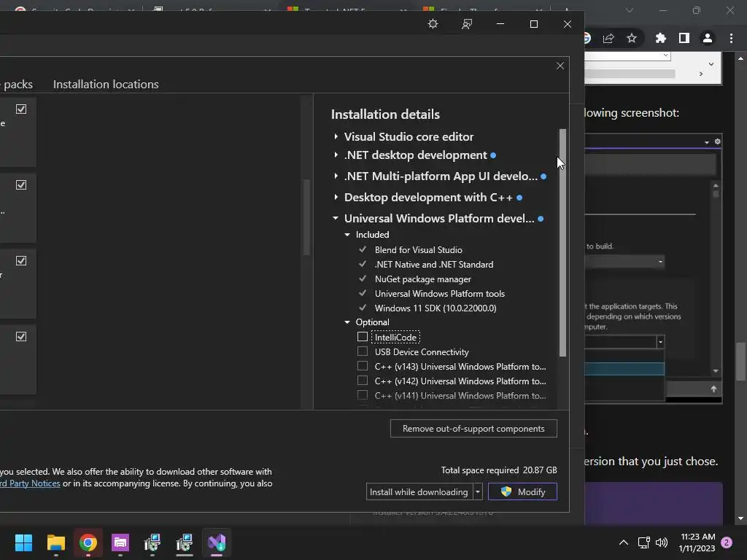This screenshot has height=560, width=747.
Task: Open network status in system tray
Action: pos(643,542)
